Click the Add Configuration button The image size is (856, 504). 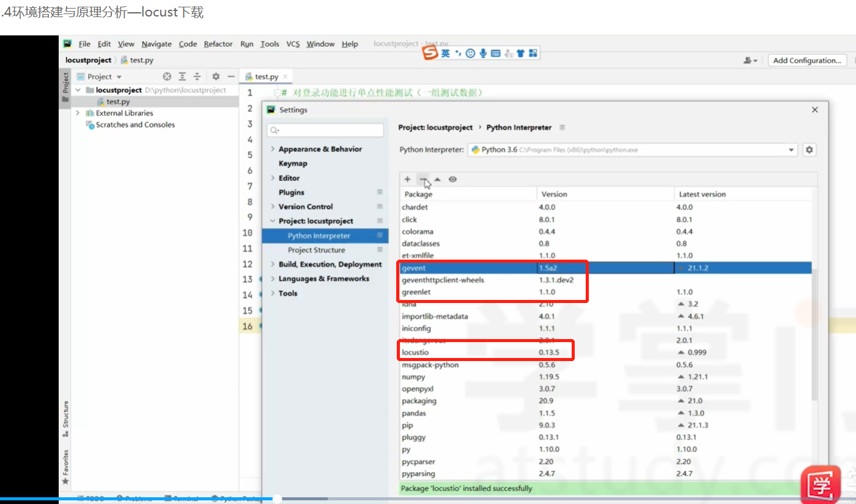(x=807, y=60)
